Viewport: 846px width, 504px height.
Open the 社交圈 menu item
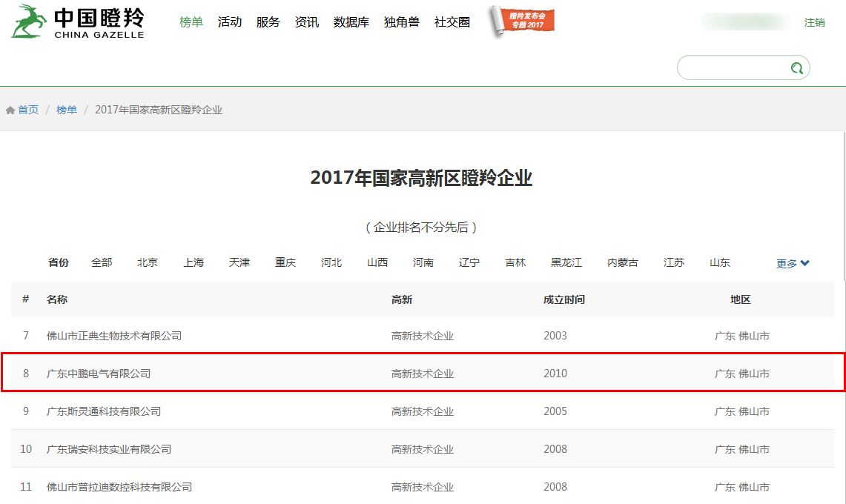click(452, 22)
